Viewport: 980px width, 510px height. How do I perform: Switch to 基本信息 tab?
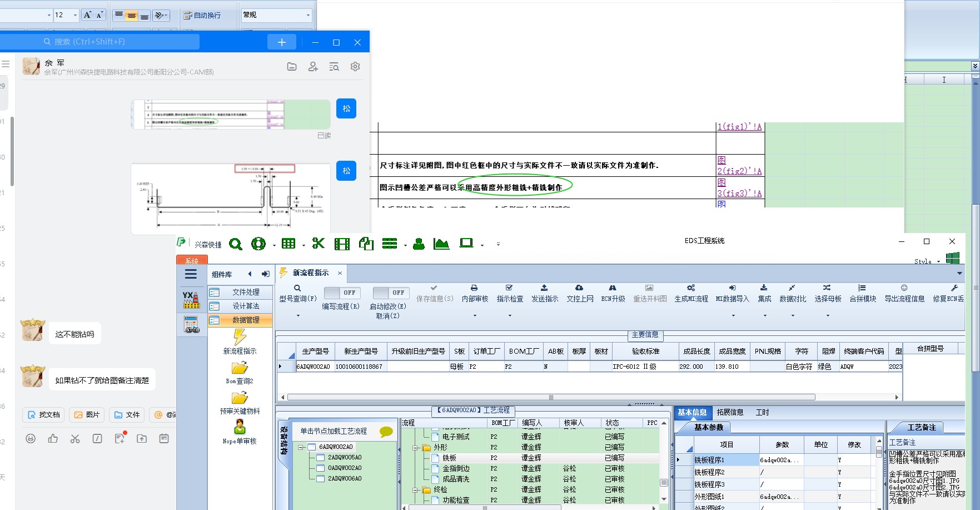[x=692, y=413]
